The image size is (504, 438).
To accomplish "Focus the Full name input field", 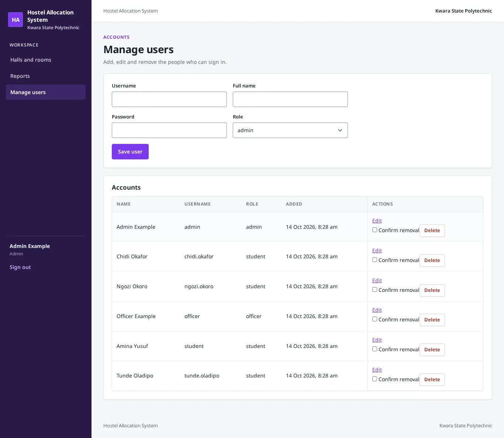I will pos(290,99).
